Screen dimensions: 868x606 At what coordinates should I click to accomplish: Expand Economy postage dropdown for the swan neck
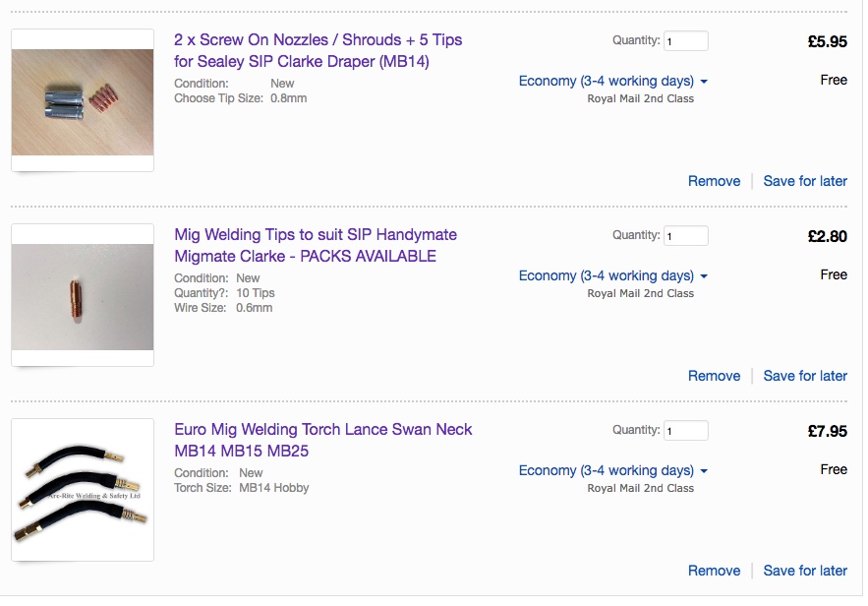[x=612, y=470]
